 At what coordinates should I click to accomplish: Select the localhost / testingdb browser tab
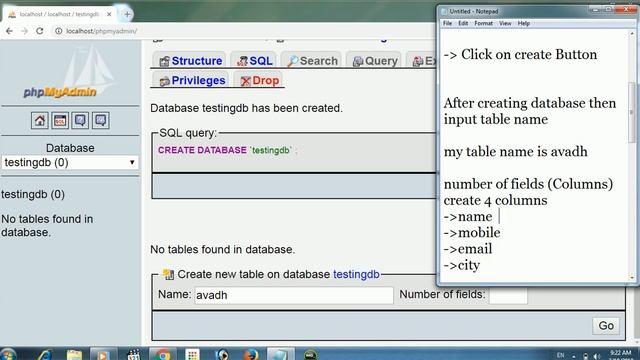coord(60,14)
